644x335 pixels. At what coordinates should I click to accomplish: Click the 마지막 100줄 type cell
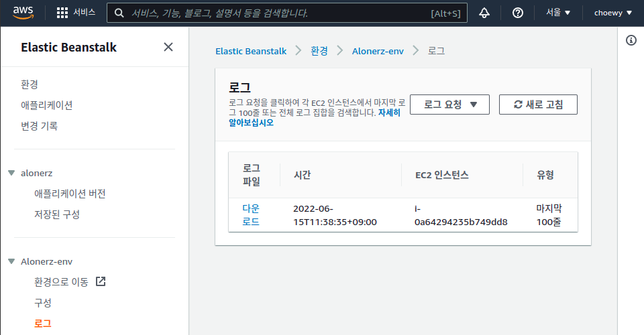(x=549, y=215)
